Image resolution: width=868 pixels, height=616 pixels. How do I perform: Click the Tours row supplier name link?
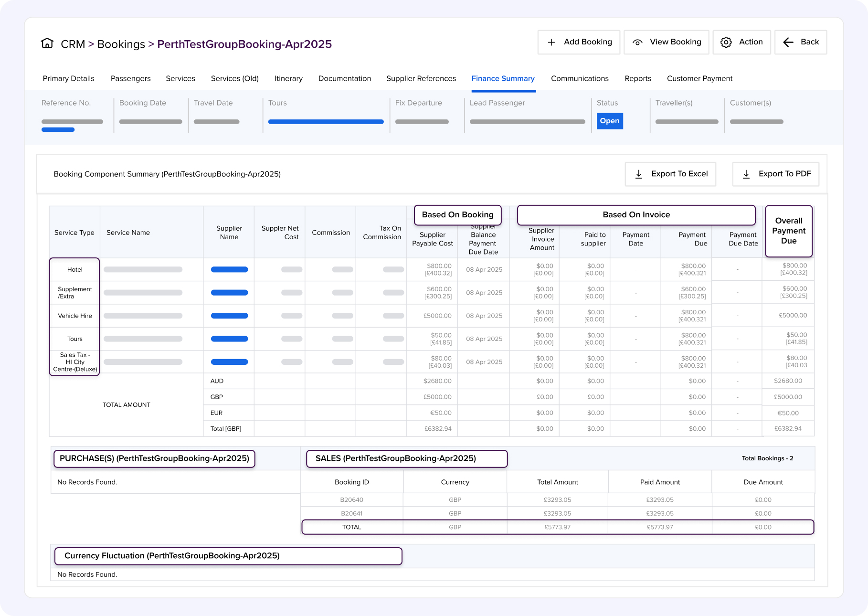pyautogui.click(x=230, y=339)
